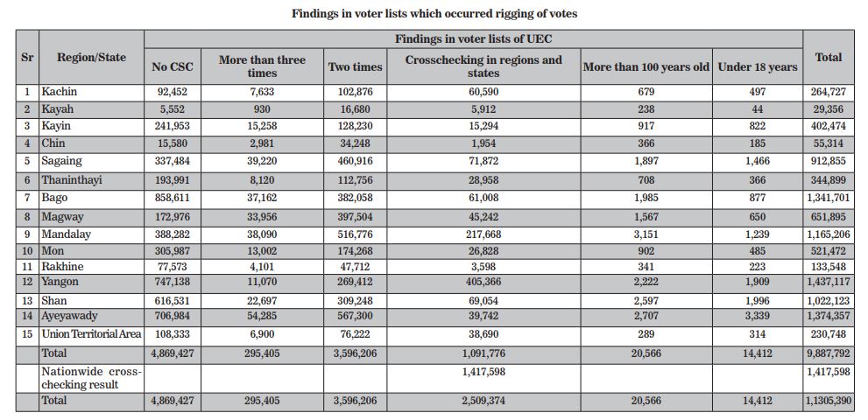Click the grand total 1,1305,390 cell

point(828,401)
